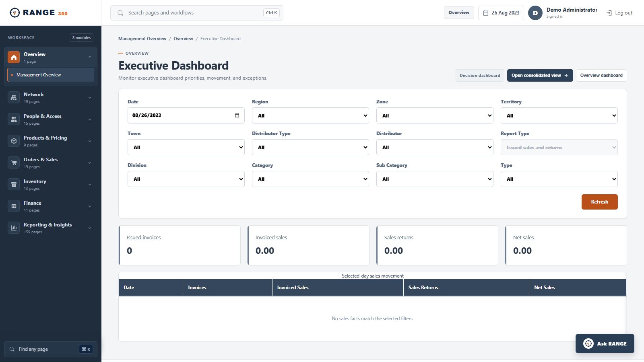Click the Inventory archive icon
Viewport: 644px width, 362px height.
point(14,185)
